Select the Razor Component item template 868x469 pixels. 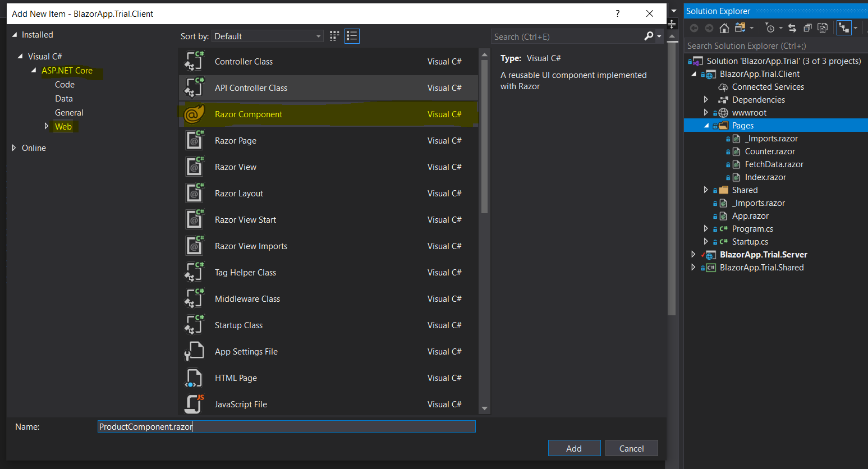click(x=248, y=113)
